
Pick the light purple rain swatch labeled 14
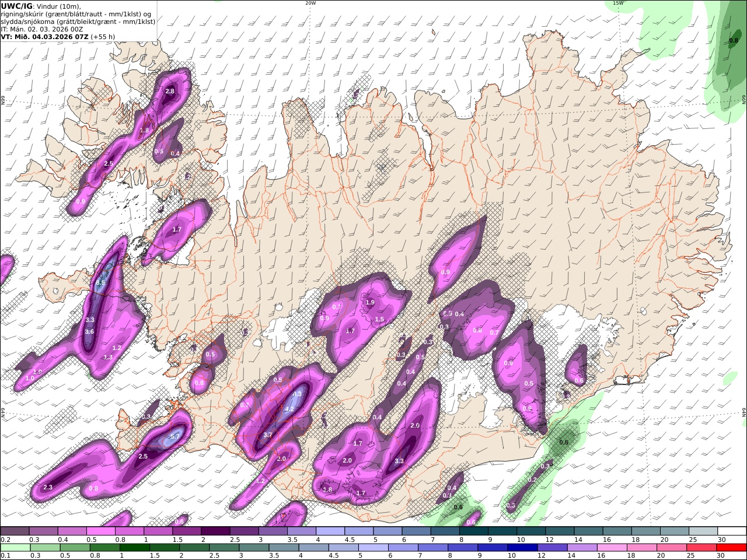pos(581,548)
